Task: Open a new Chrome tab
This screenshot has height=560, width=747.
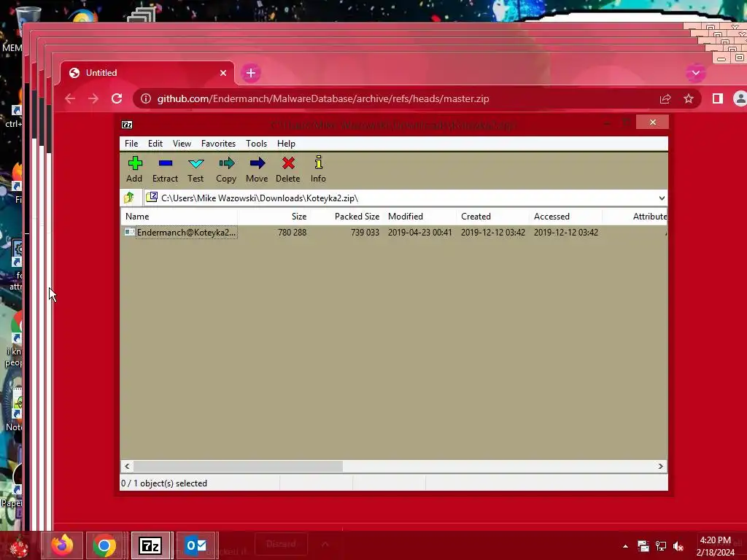Action: point(251,73)
